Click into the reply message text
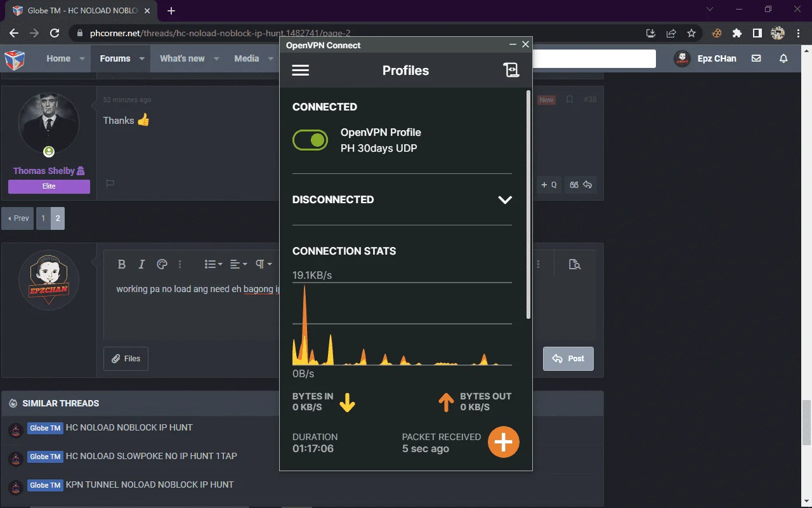812x508 pixels. click(x=197, y=289)
